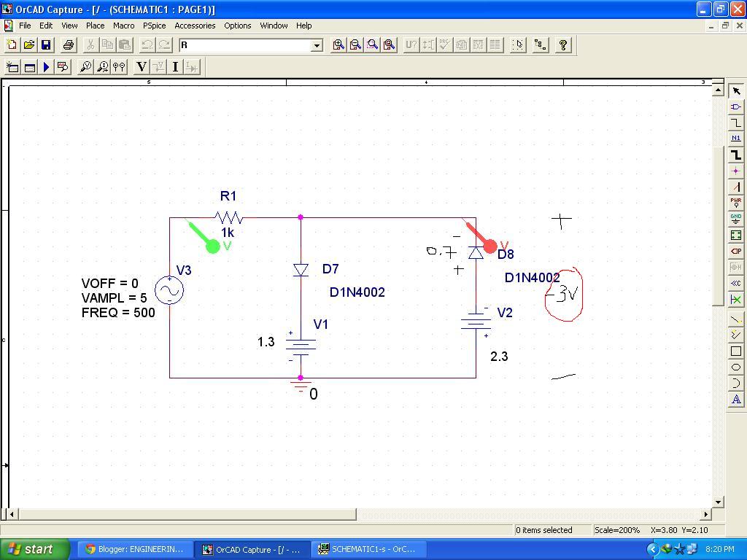Select Place Arc tool
The image size is (747, 560).
tap(736, 383)
